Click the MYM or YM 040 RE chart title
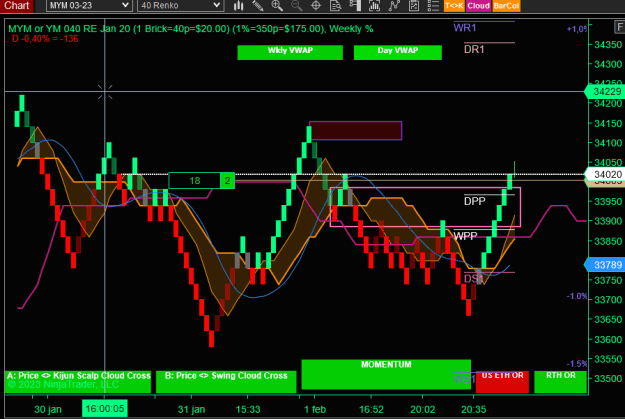This screenshot has width=625, height=419. click(x=191, y=29)
